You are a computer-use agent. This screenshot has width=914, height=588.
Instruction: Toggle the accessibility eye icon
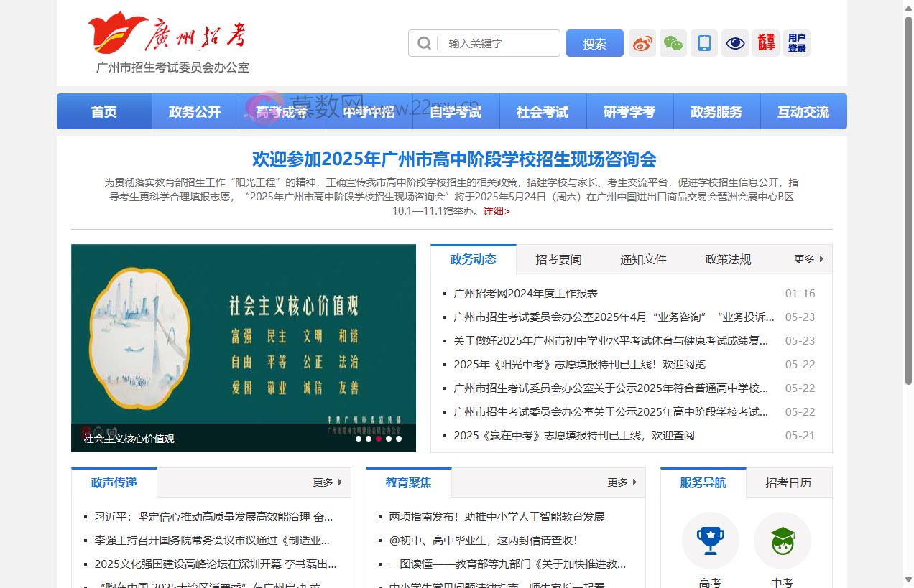point(734,43)
